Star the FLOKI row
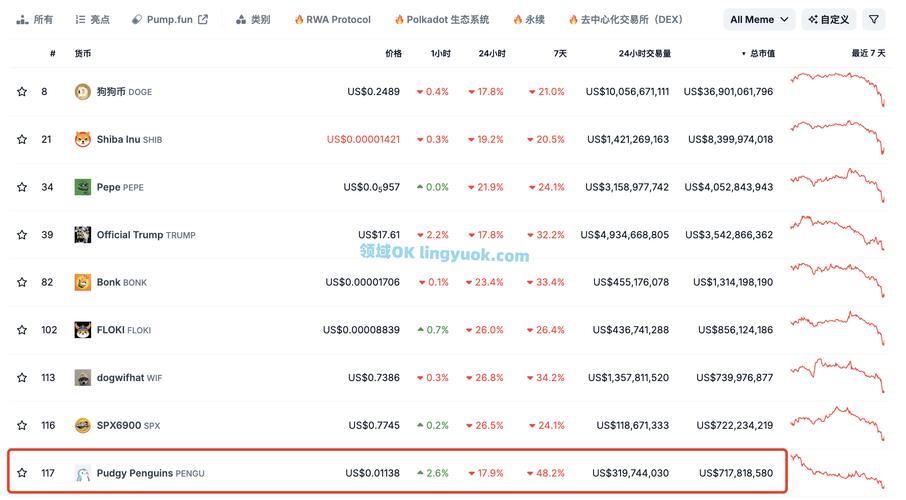The height and width of the screenshot is (500, 906). 22,330
